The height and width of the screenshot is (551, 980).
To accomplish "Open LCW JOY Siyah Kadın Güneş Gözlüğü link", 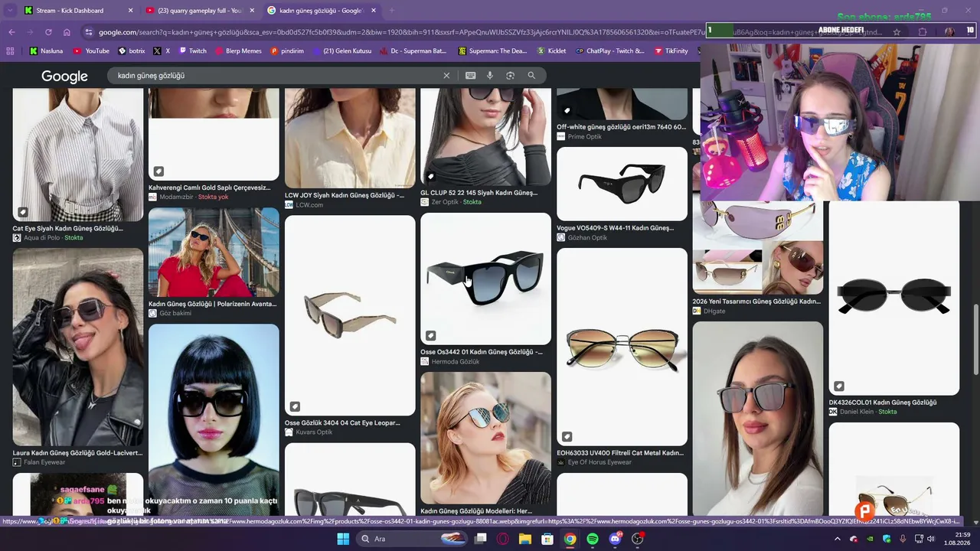I will click(345, 195).
